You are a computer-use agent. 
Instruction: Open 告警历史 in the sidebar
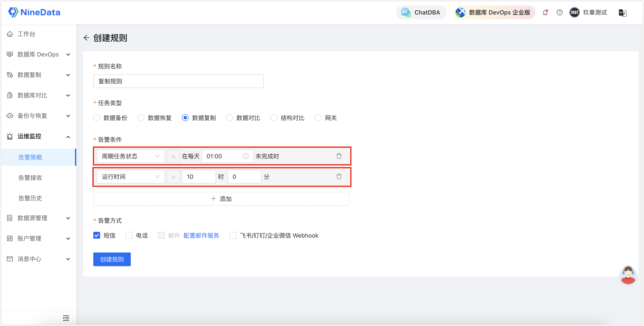click(30, 198)
